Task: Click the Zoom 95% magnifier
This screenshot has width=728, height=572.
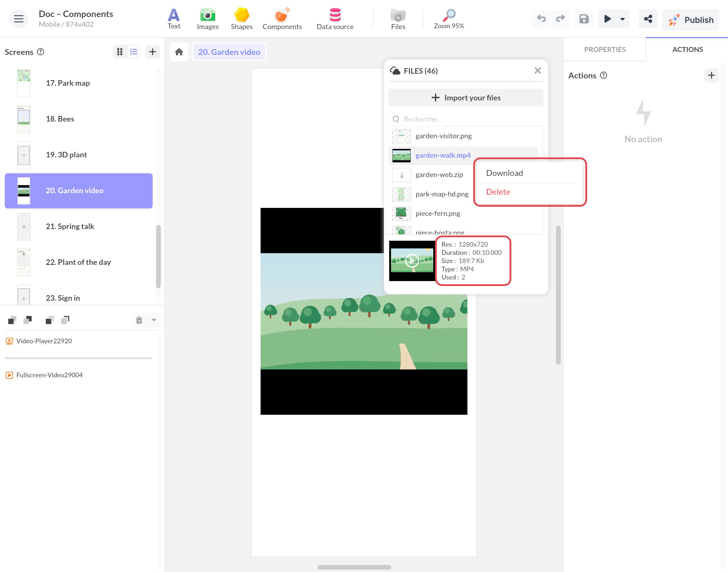Action: pyautogui.click(x=449, y=19)
